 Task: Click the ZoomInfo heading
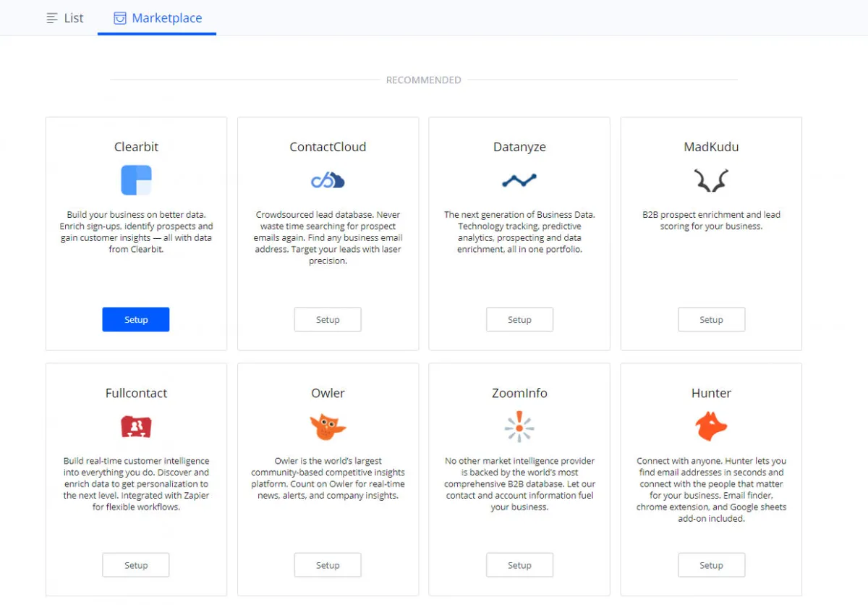coord(519,393)
